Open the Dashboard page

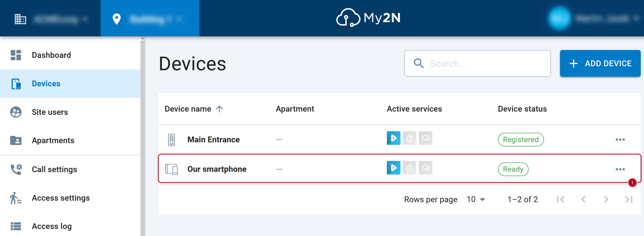[70, 55]
